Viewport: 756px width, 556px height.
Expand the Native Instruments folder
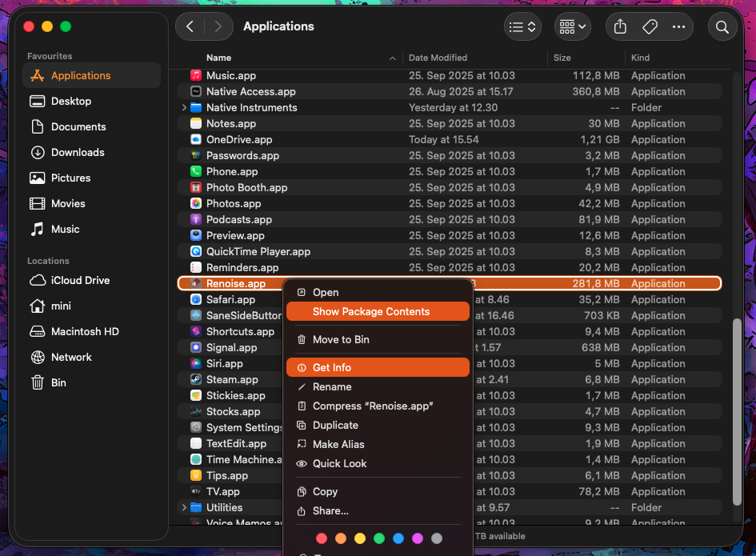click(184, 107)
